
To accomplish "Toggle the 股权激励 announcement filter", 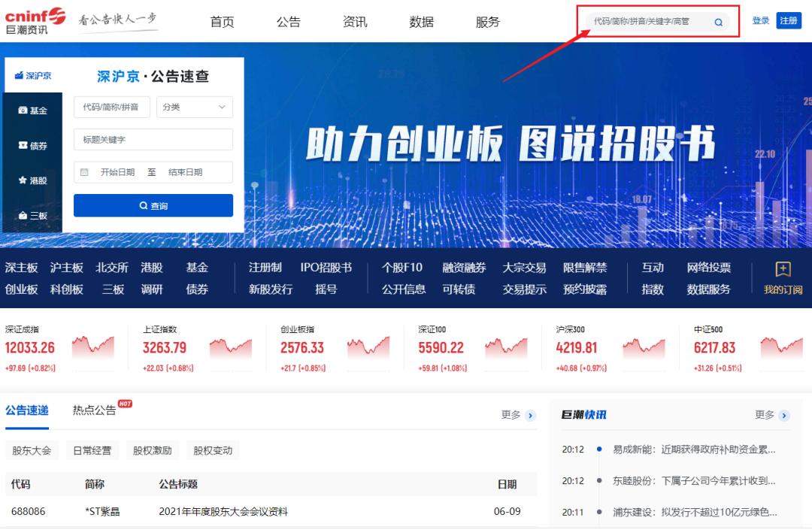I will tap(153, 450).
